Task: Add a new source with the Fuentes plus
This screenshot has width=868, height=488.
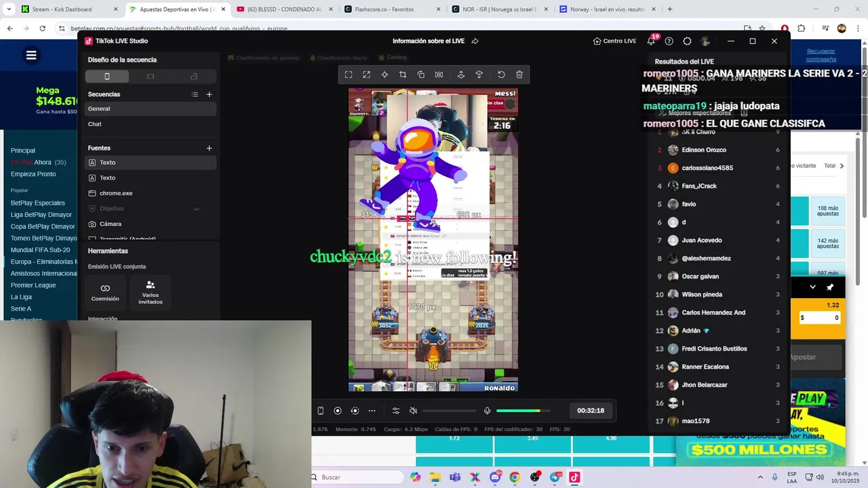Action: (x=209, y=148)
